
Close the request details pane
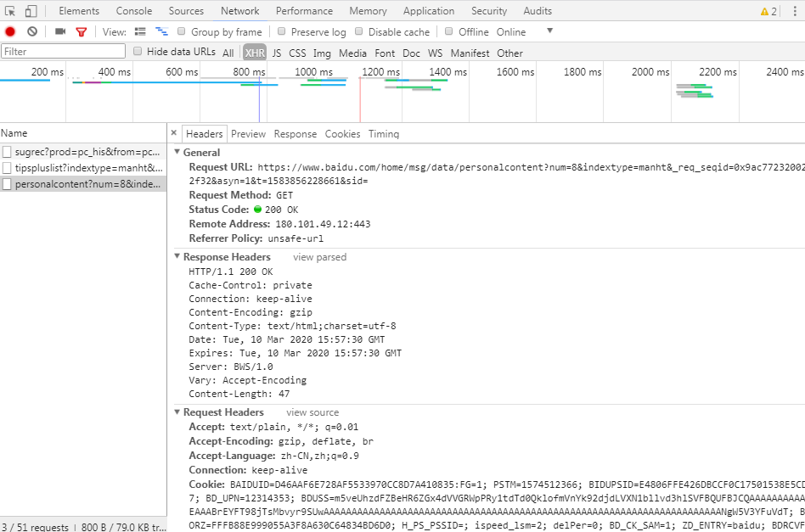[x=174, y=133]
